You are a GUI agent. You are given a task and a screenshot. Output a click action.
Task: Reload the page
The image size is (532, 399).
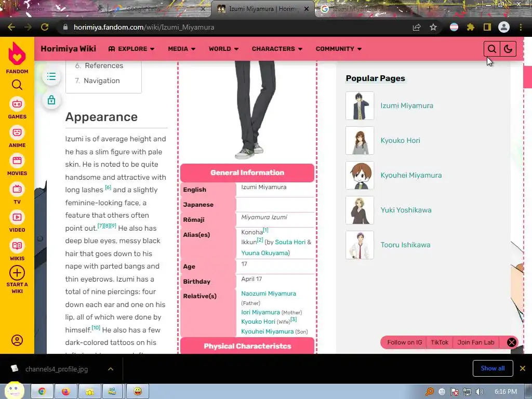pyautogui.click(x=45, y=27)
